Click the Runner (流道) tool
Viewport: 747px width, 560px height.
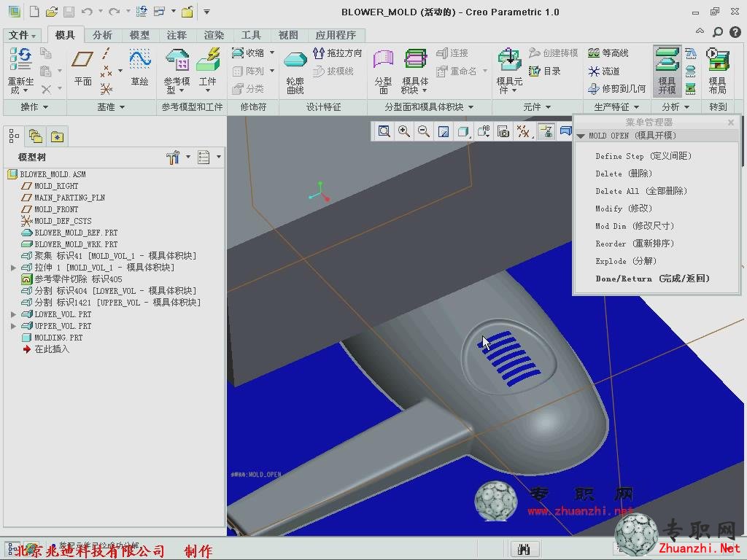click(x=603, y=71)
